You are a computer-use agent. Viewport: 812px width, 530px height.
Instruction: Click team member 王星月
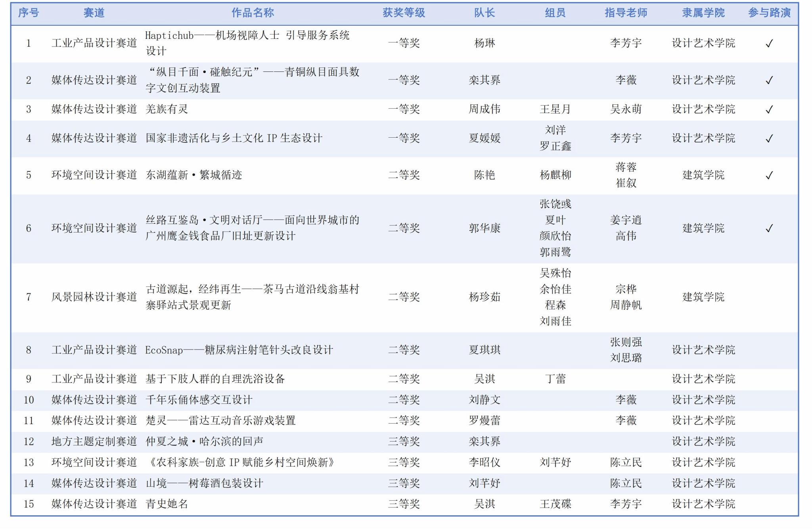(x=555, y=109)
